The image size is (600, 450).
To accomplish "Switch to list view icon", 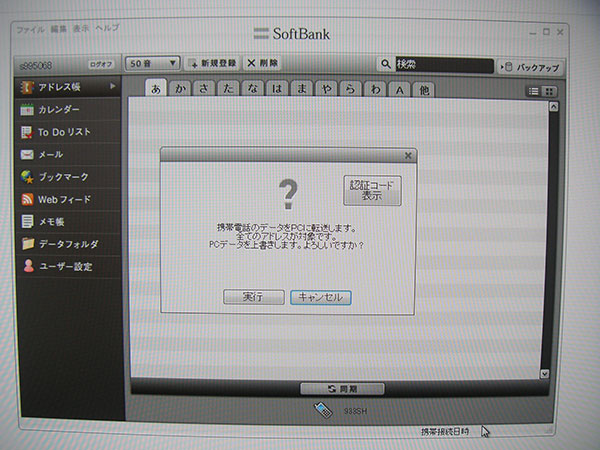I will click(533, 91).
